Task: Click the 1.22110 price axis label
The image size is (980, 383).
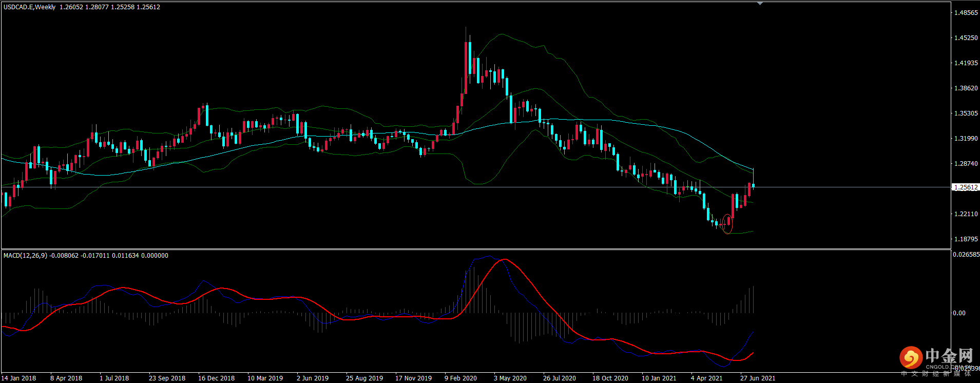Action: click(x=966, y=214)
